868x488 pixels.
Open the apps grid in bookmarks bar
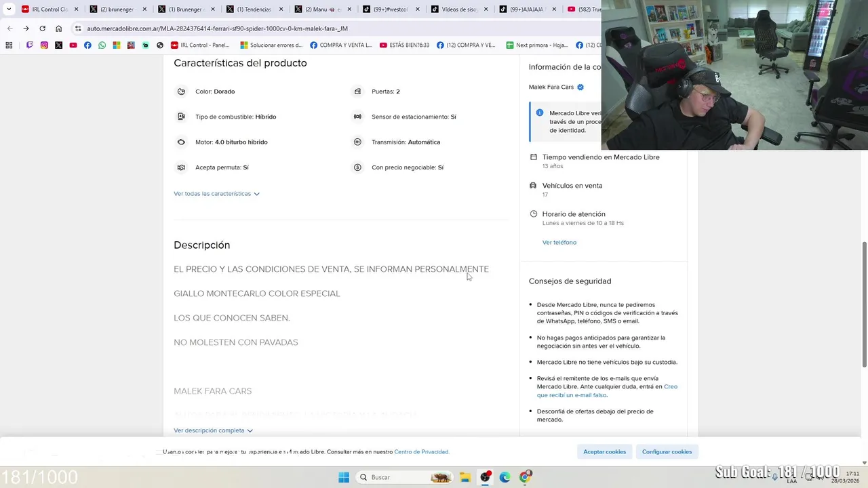pyautogui.click(x=9, y=45)
